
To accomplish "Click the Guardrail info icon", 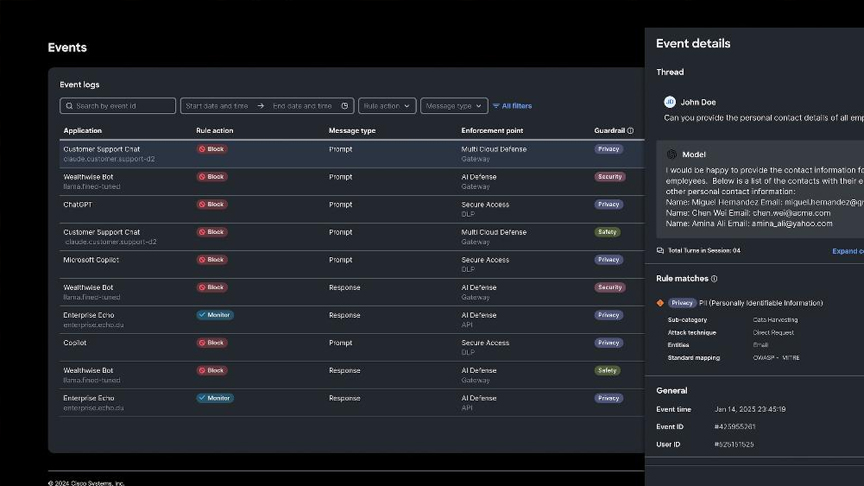I will (630, 131).
